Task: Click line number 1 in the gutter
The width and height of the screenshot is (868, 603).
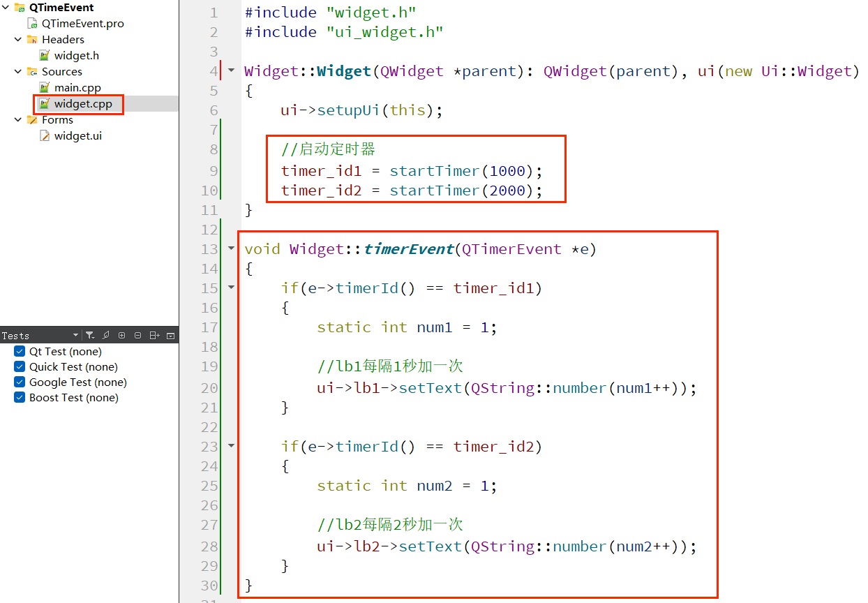Action: pyautogui.click(x=214, y=13)
